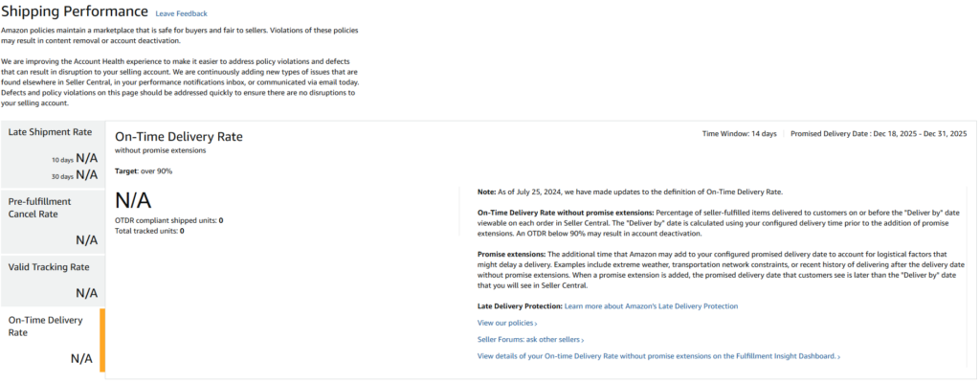Click the Leave Feedback link
The height and width of the screenshot is (384, 980).
point(180,13)
